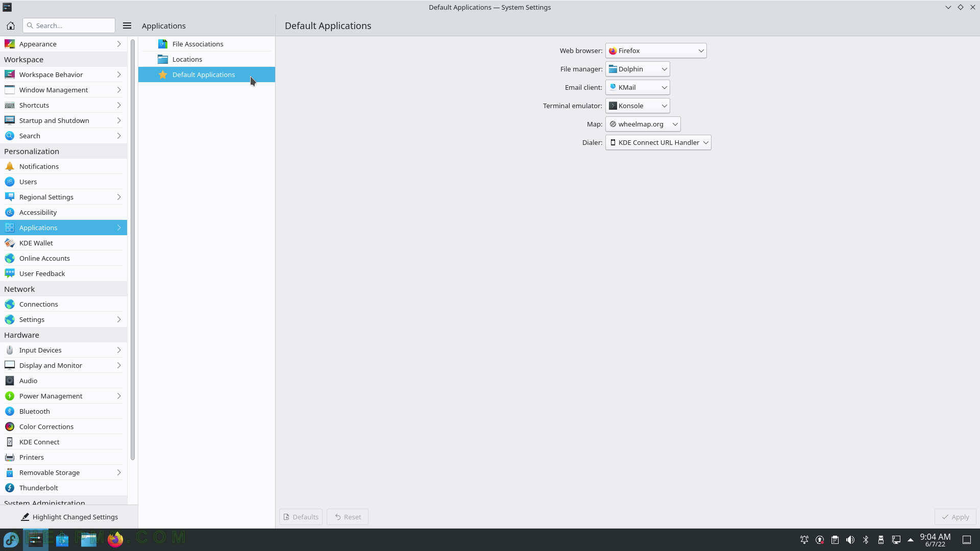Viewport: 980px width, 551px height.
Task: Click the Connections network icon
Action: point(10,304)
